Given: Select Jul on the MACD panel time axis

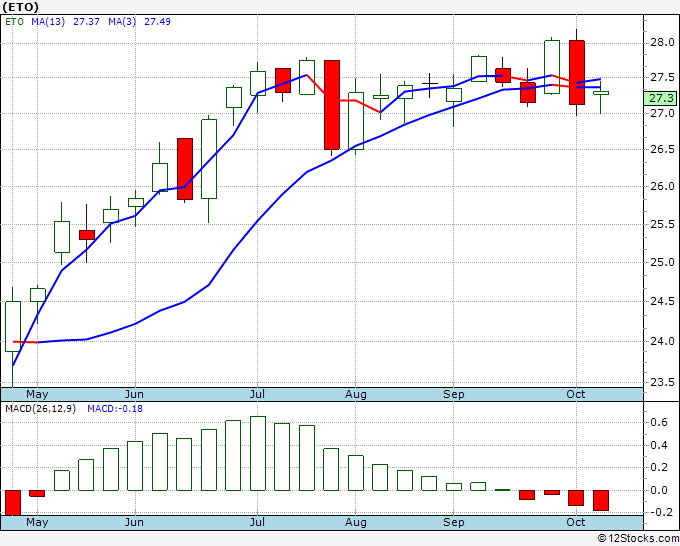Looking at the screenshot, I should click(257, 522).
